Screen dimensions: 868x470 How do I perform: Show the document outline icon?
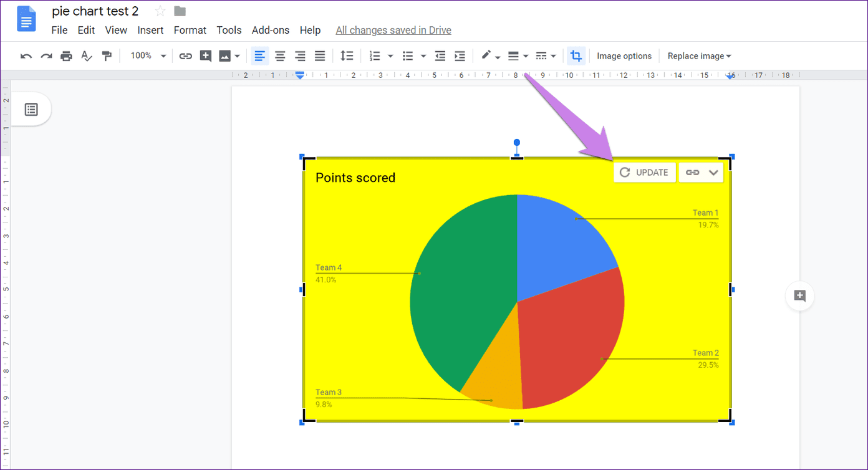(31, 110)
